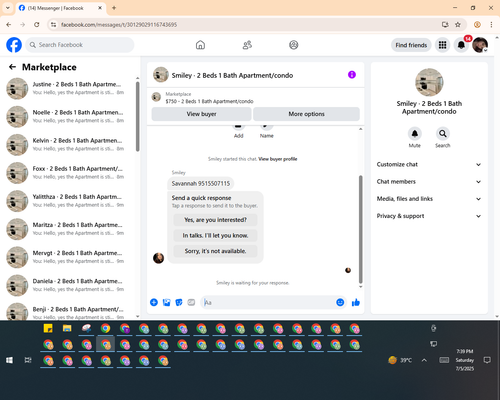Mute conversation using the bell icon
This screenshot has height=400, width=500.
click(415, 134)
